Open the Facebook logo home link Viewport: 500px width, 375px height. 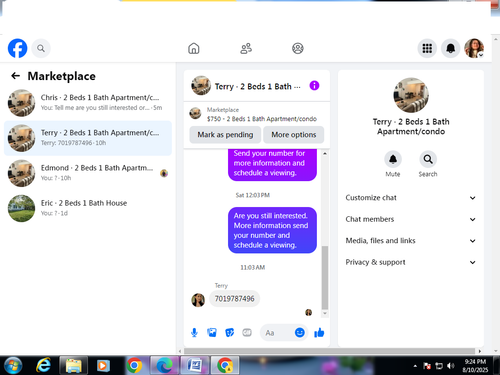(17, 48)
